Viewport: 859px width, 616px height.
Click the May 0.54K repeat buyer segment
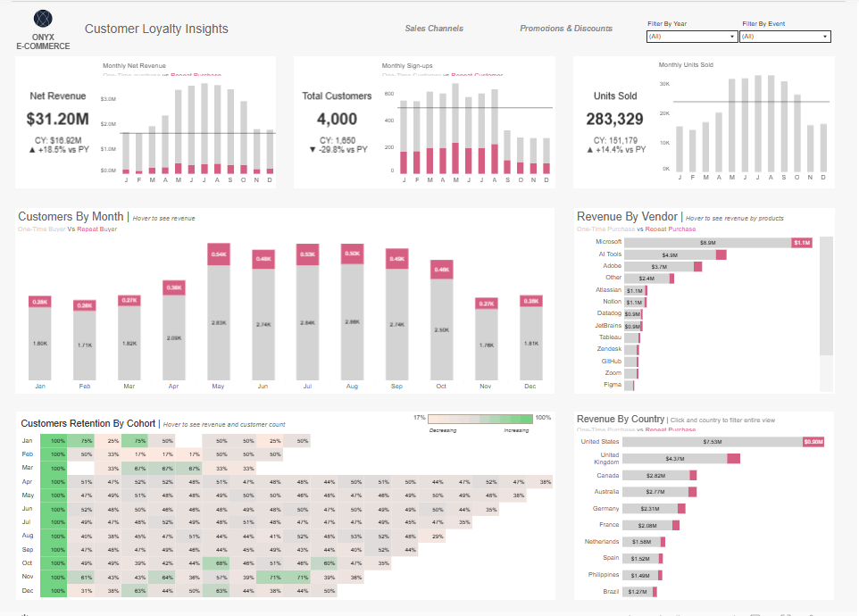pos(219,254)
